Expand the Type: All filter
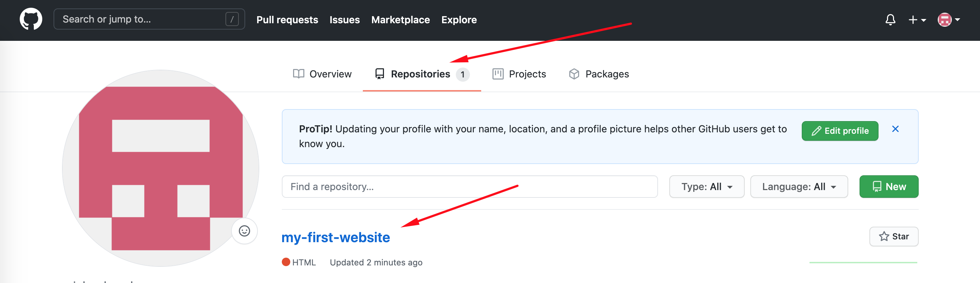Viewport: 980px width, 283px height. [707, 187]
